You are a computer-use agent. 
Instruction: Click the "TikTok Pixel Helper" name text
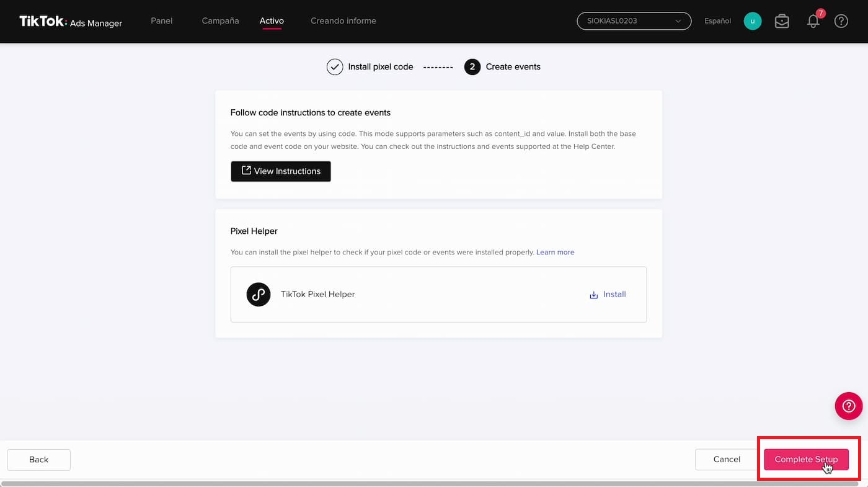pos(318,294)
